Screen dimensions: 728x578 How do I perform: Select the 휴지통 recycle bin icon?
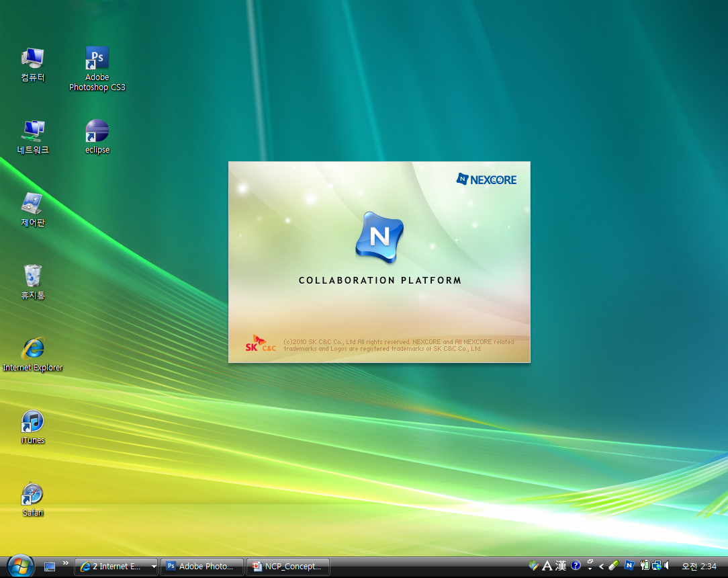pyautogui.click(x=32, y=282)
